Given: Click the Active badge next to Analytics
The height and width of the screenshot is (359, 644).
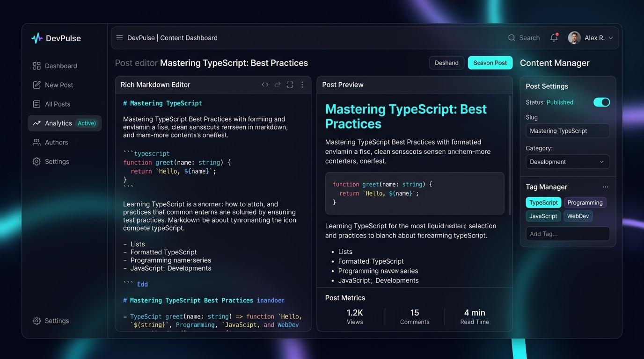Looking at the screenshot, I should click(87, 123).
